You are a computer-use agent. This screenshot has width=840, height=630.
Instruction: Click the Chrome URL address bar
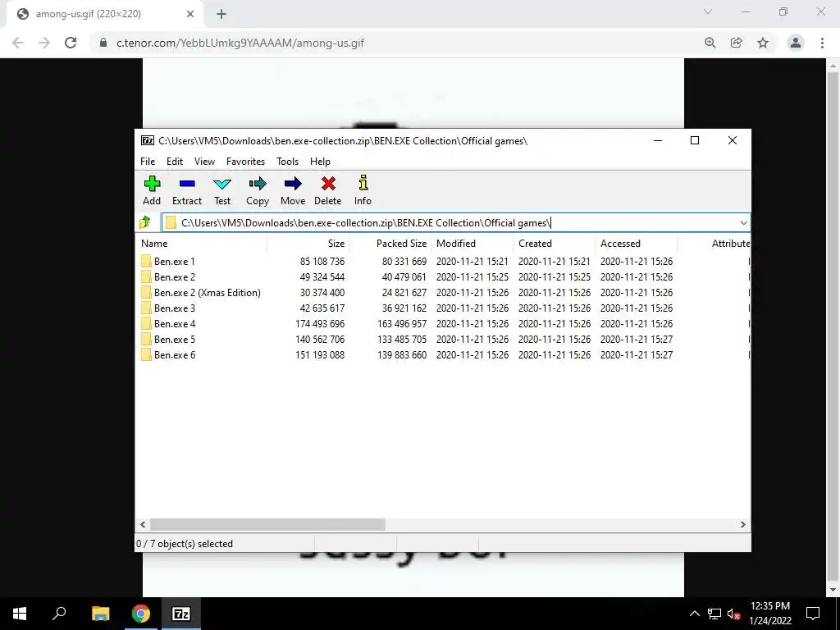click(396, 43)
